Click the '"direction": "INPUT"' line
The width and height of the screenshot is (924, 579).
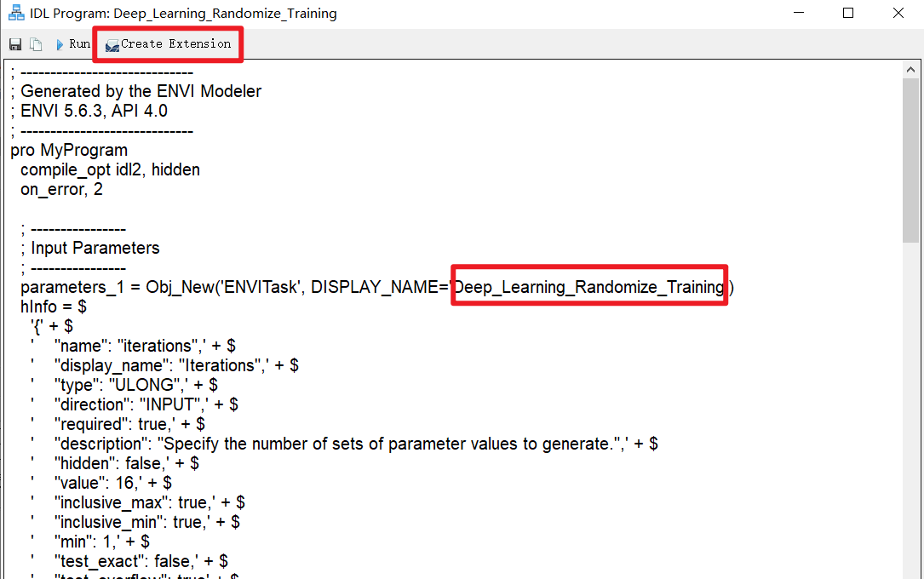pyautogui.click(x=135, y=404)
